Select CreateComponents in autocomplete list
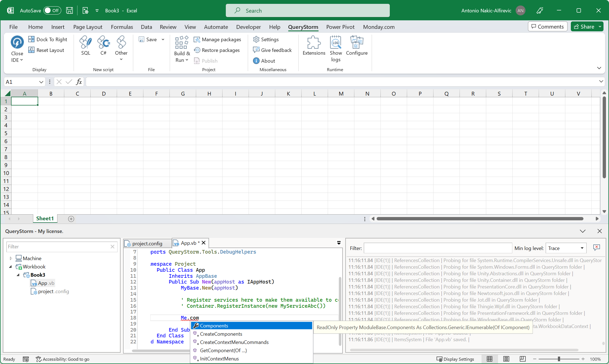The image size is (609, 364). coord(221,334)
